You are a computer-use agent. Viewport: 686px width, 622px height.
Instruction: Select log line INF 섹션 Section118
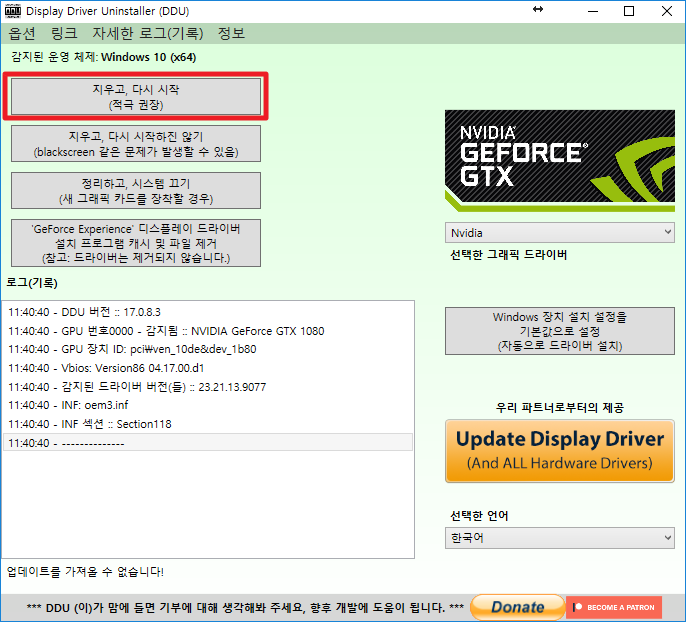(x=208, y=424)
